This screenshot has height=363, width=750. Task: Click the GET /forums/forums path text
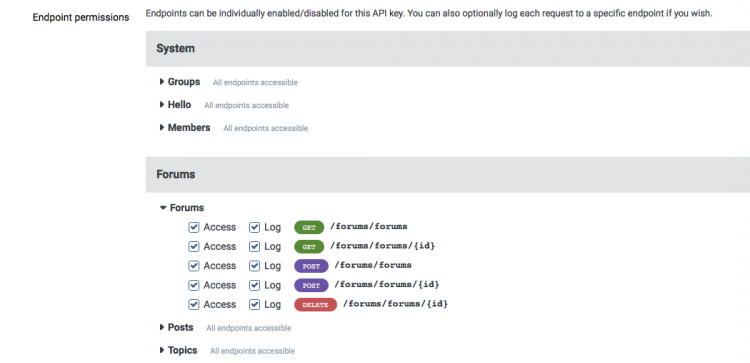coord(369,227)
